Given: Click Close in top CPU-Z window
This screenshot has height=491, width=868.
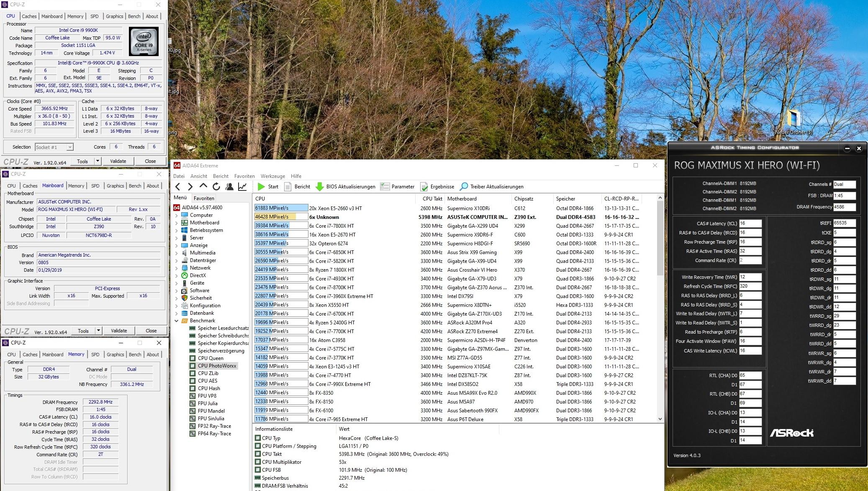Looking at the screenshot, I should [x=150, y=161].
